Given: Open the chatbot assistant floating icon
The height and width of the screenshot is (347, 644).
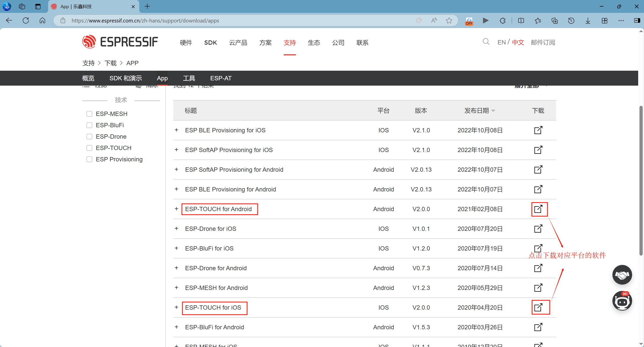Looking at the screenshot, I should pyautogui.click(x=622, y=301).
